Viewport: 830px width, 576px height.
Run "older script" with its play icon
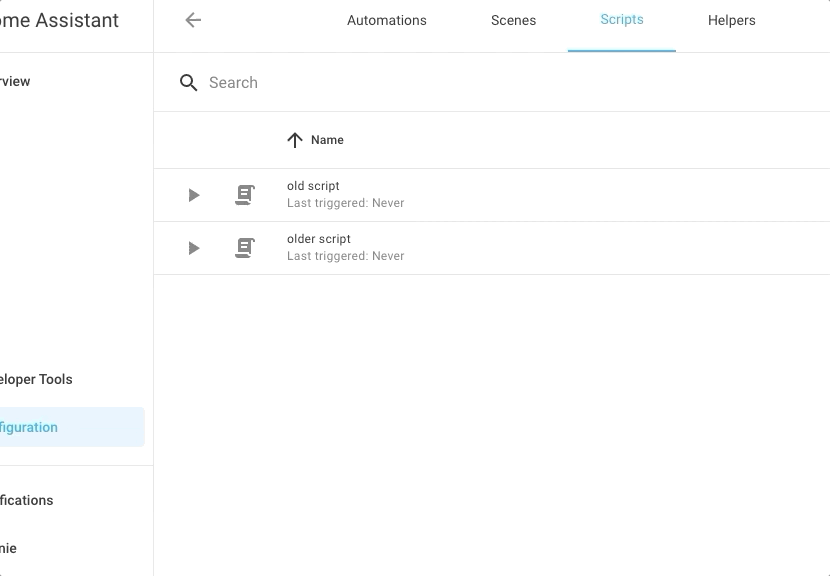coord(193,248)
